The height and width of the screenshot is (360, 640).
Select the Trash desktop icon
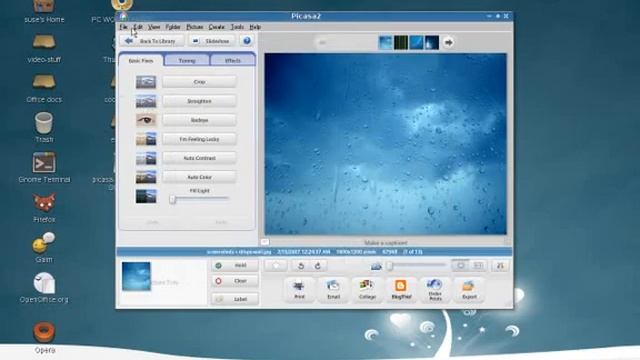44,128
